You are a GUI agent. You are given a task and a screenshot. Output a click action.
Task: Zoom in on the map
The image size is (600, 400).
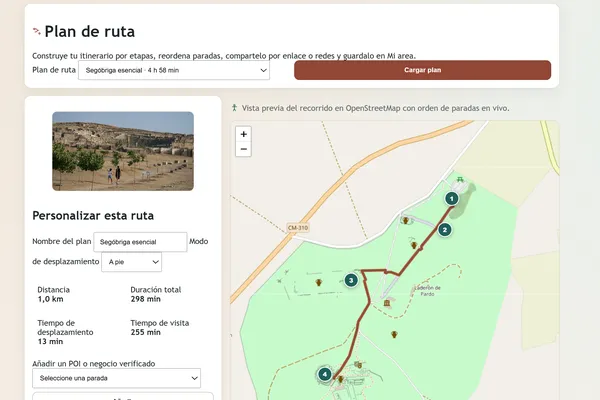(x=243, y=134)
